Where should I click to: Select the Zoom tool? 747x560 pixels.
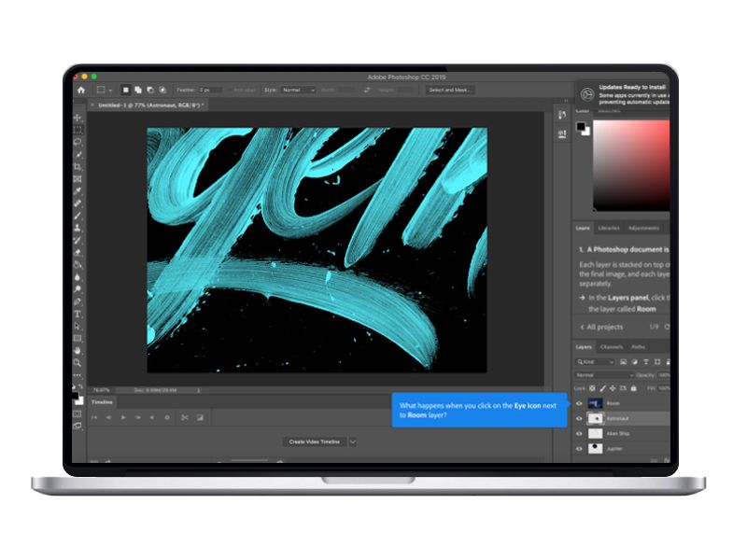78,362
